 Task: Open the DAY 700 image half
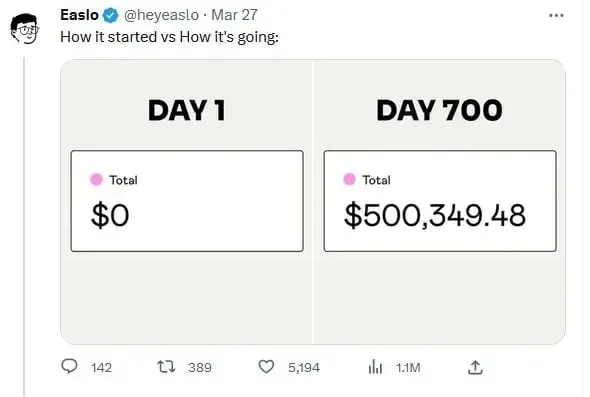(439, 202)
